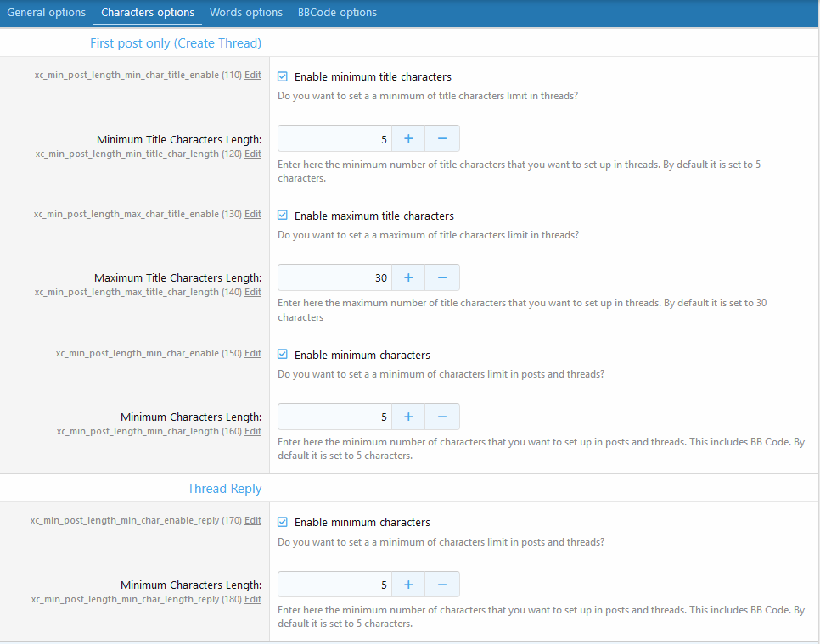Decrease Thread Reply Minimum Characters Length
820x644 pixels.
442,585
